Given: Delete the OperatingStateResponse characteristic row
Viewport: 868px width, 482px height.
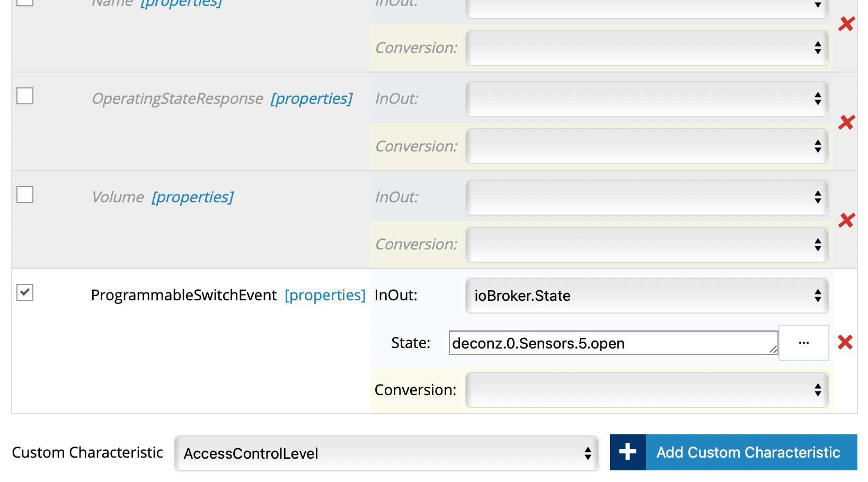Looking at the screenshot, I should coord(846,122).
